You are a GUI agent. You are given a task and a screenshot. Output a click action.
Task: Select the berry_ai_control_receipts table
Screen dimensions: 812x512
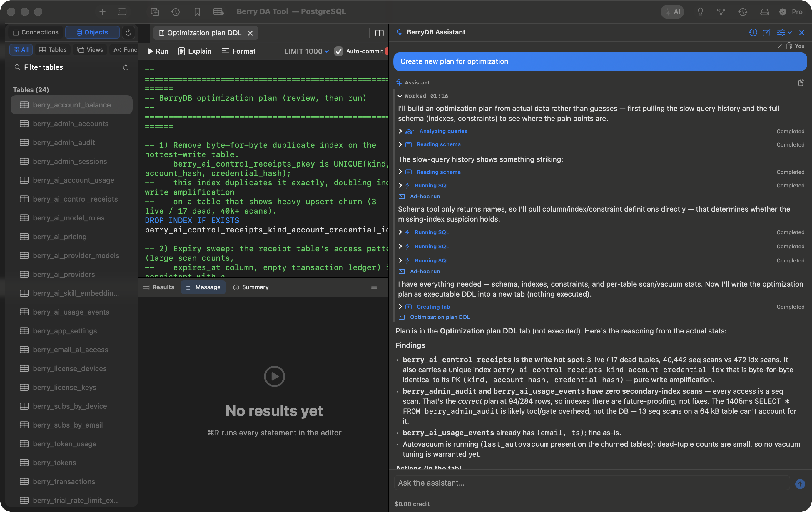71,199
